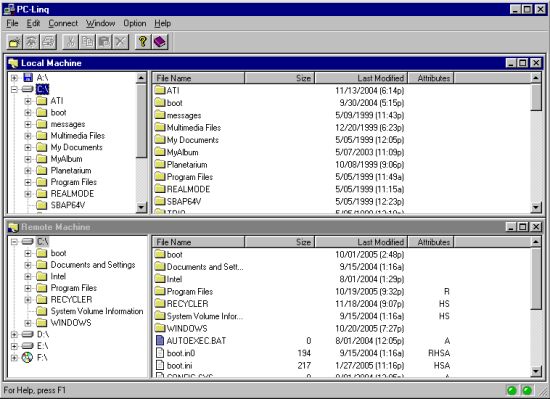The width and height of the screenshot is (550, 399).
Task: Select the E:\ drive icon in Remote tree
Action: tap(27, 346)
